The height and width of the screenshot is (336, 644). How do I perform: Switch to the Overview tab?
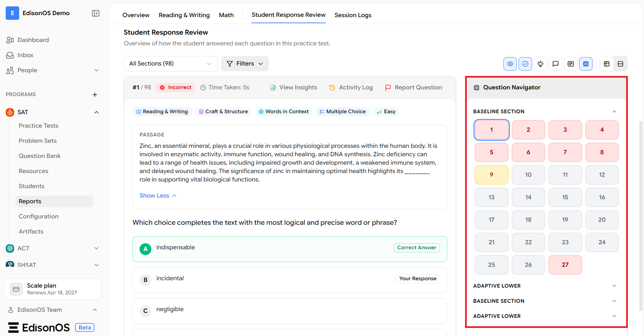(136, 15)
